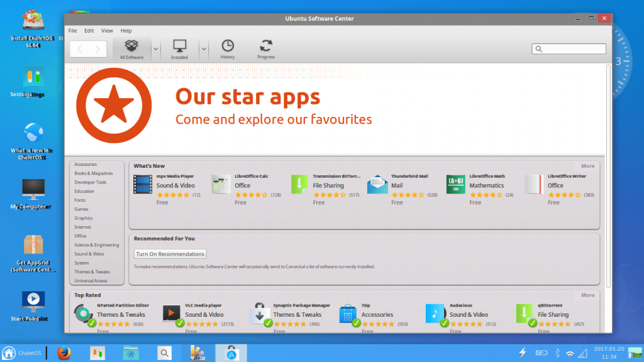Open the qBittorrent app icon
Viewport: 644px width, 362px height.
pyautogui.click(x=525, y=314)
